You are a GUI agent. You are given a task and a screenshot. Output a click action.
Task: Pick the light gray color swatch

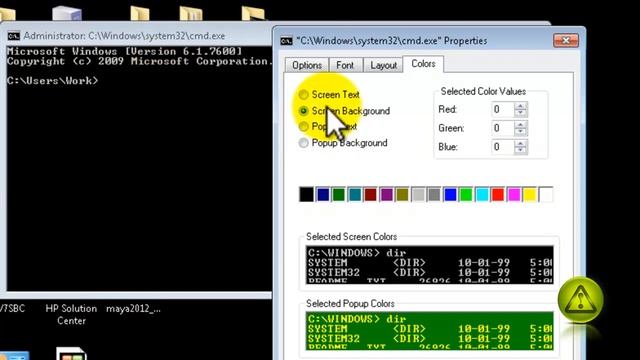(418, 195)
